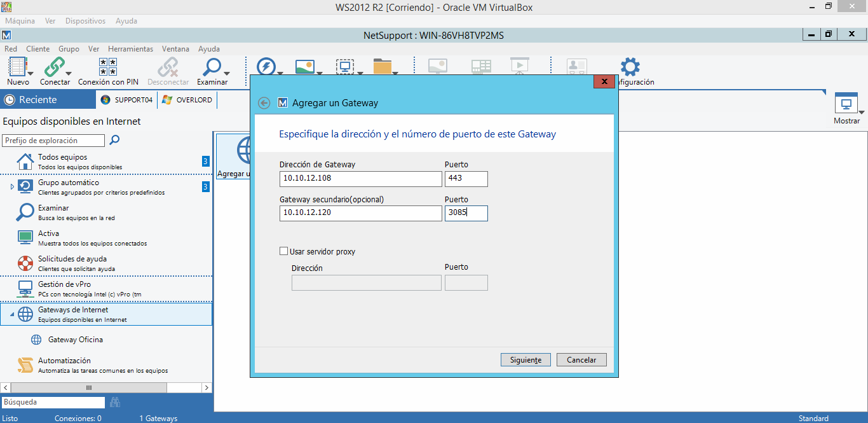The image size is (868, 423).
Task: Open the Conectar dropdown arrow
Action: [67, 74]
